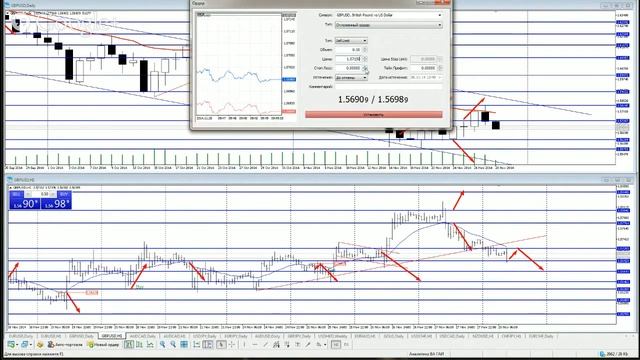Open the market watch toolbar icon

[x=40, y=345]
